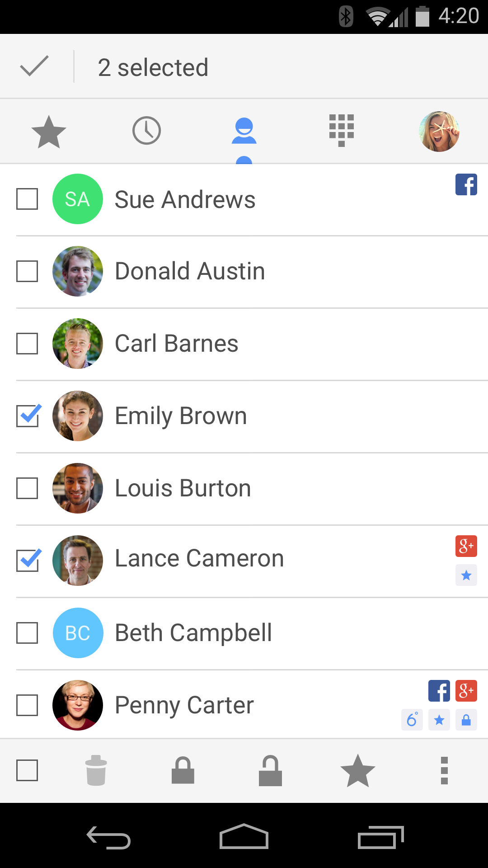Open the three-dot overflow menu
This screenshot has height=868, width=488.
(x=444, y=770)
